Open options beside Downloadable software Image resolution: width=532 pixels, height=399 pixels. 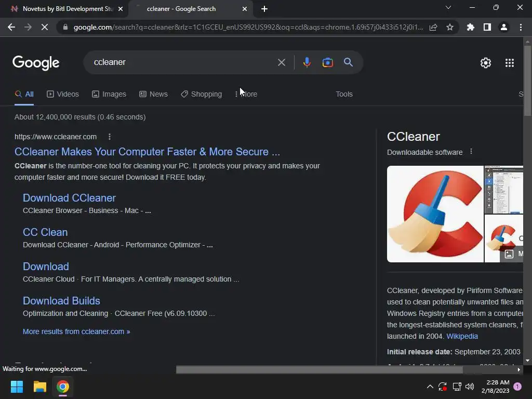tap(471, 152)
